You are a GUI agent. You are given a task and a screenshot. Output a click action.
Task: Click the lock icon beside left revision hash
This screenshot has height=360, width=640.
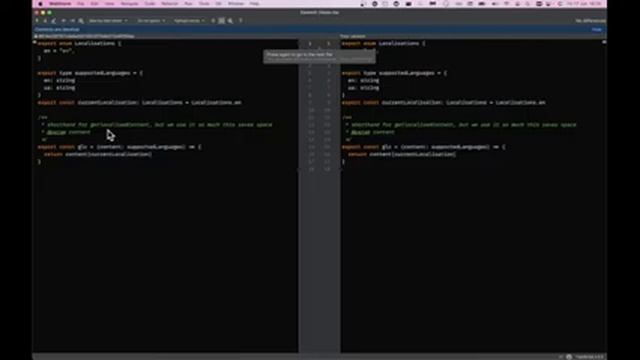pos(36,36)
